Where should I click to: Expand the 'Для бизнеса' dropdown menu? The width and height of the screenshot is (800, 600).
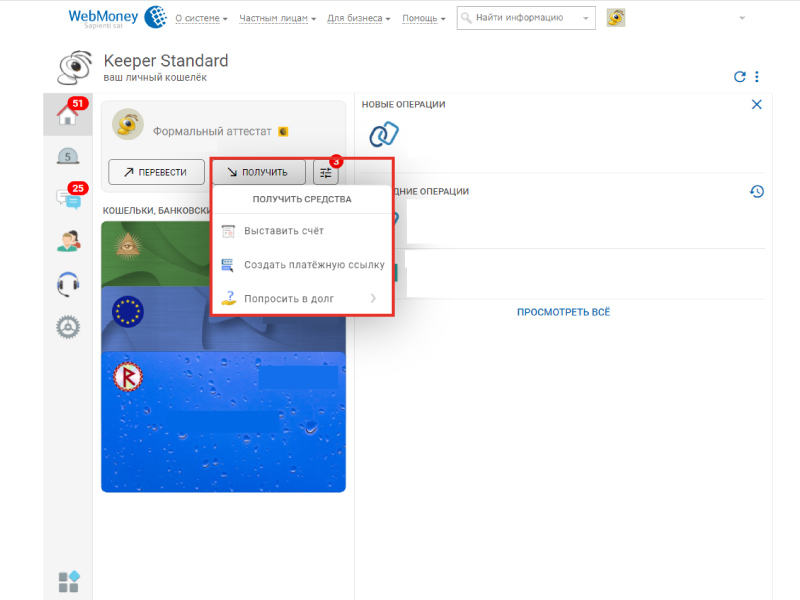click(358, 18)
